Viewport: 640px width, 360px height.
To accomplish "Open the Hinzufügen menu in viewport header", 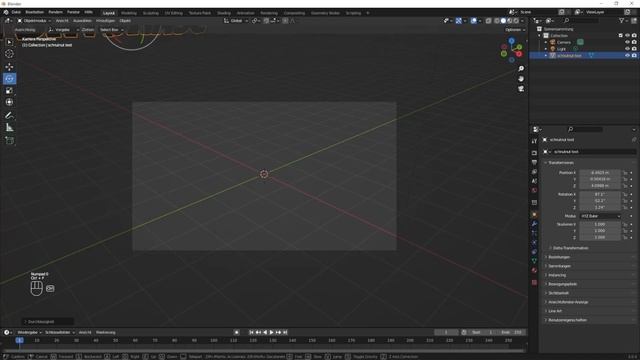I will tap(105, 20).
